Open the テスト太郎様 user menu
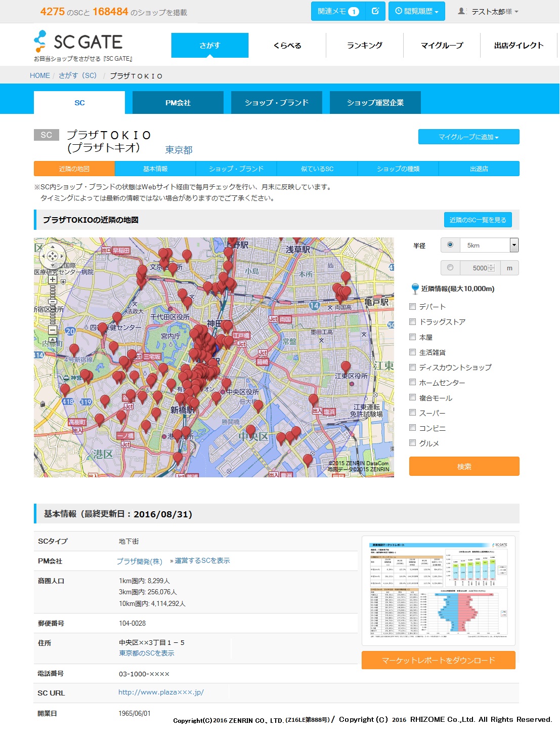 (488, 11)
